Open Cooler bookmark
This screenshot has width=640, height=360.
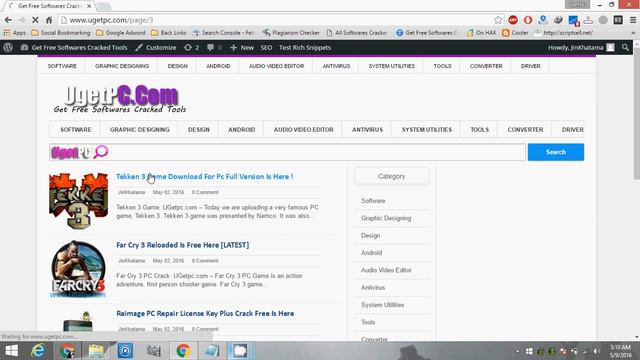[516, 33]
